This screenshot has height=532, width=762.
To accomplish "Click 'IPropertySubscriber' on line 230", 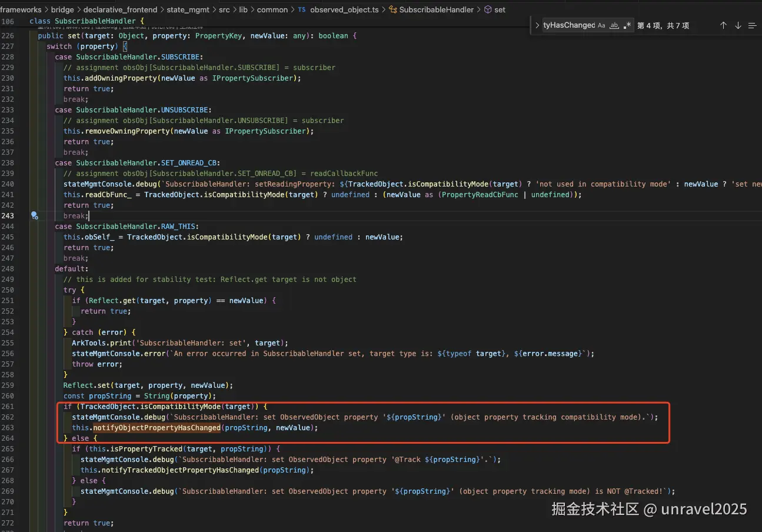I will point(252,78).
